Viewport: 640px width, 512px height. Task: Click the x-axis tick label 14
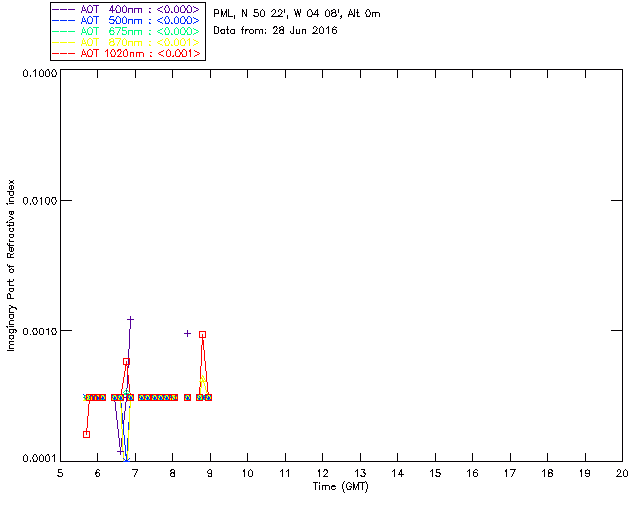pos(398,473)
